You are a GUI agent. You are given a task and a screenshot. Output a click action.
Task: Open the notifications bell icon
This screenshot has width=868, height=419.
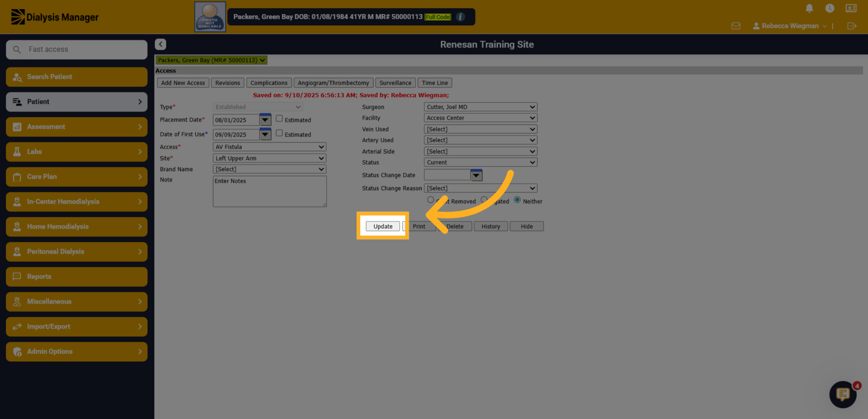click(x=809, y=8)
